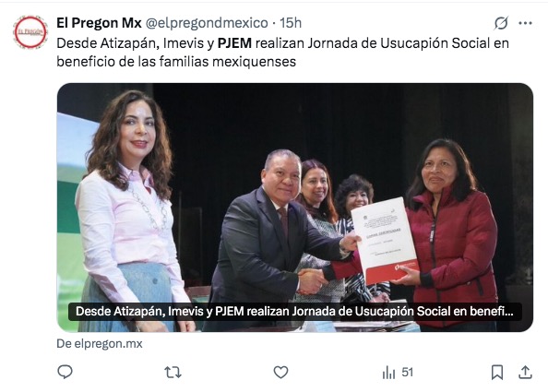548x392 pixels.
Task: Click the certificate document in the photo
Action: click(x=385, y=241)
